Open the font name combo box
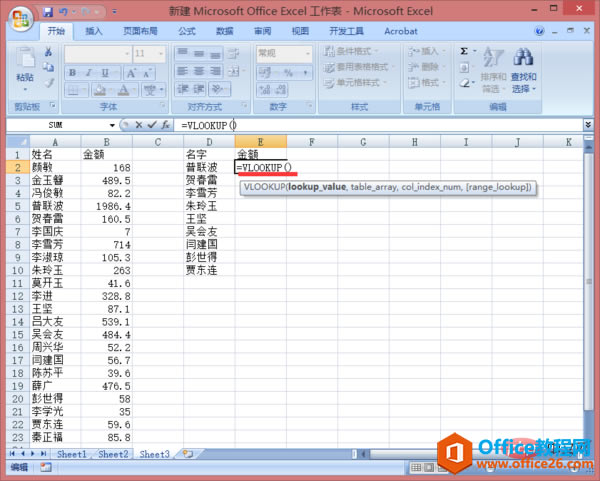 [98, 53]
